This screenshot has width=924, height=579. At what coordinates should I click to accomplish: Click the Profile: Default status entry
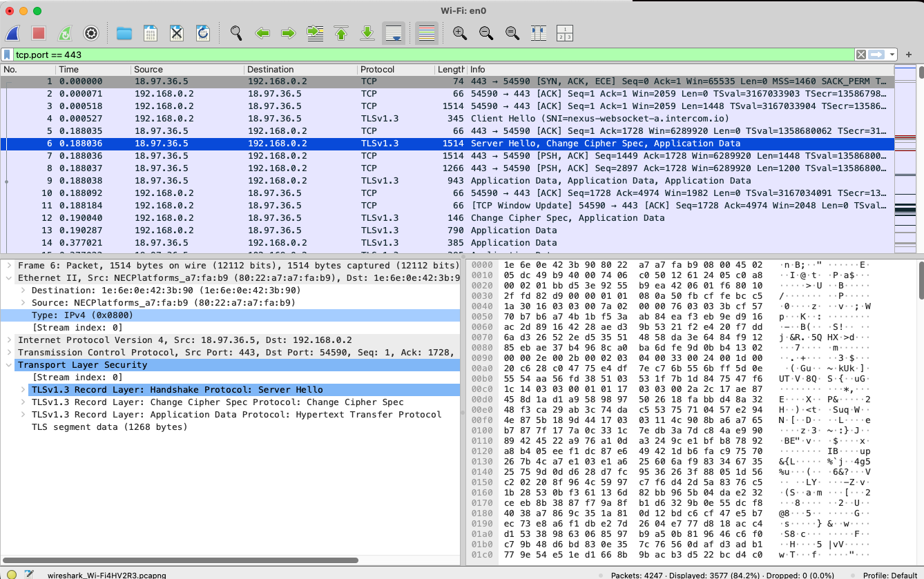click(x=892, y=575)
